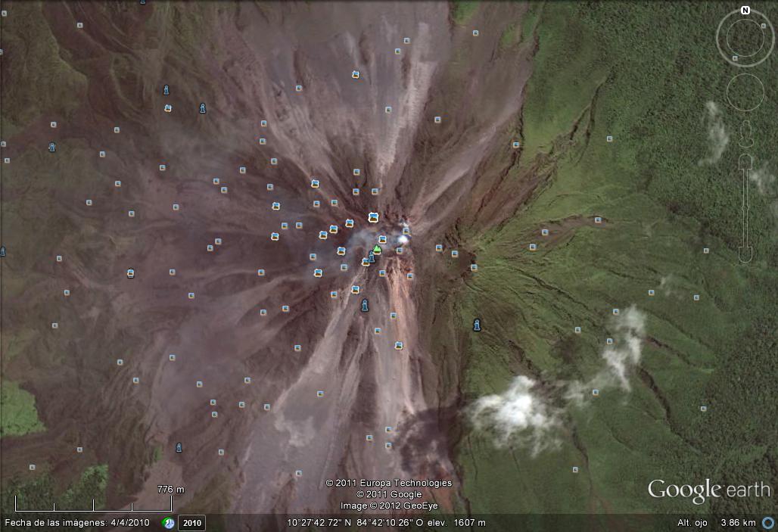778x532 pixels.
Task: Click streaming status circle in bottom-right corner
Action: point(768,523)
